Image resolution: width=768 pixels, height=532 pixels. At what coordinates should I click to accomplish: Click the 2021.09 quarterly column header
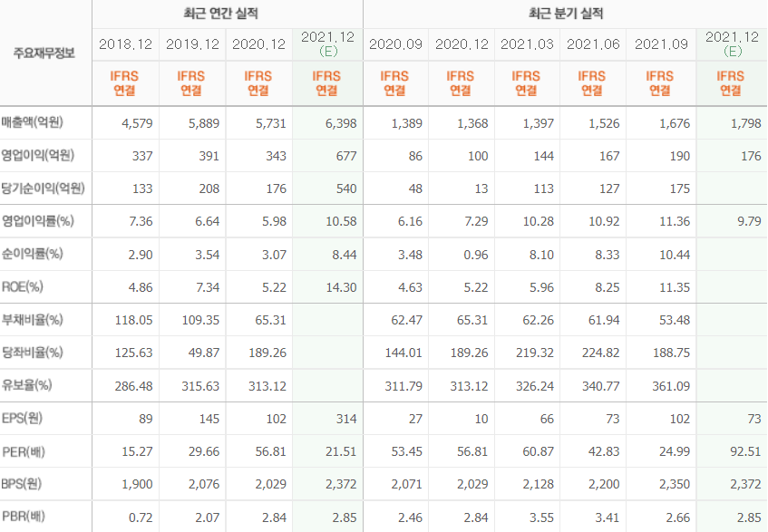661,44
